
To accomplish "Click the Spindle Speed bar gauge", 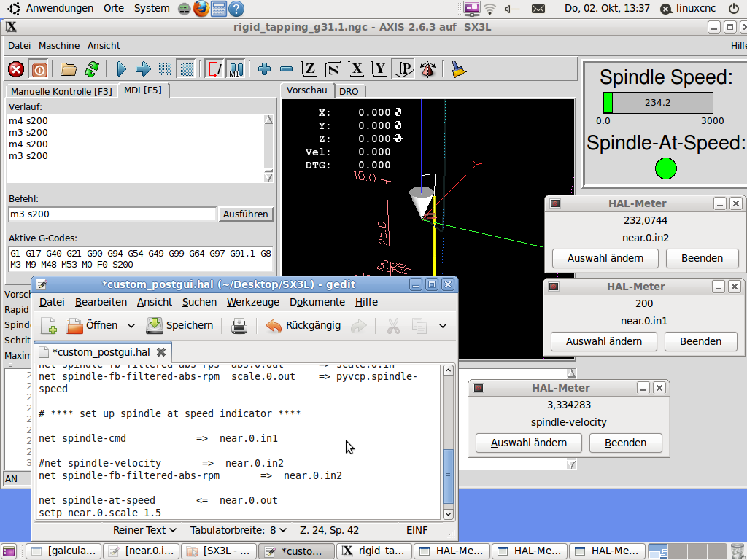I will [658, 102].
